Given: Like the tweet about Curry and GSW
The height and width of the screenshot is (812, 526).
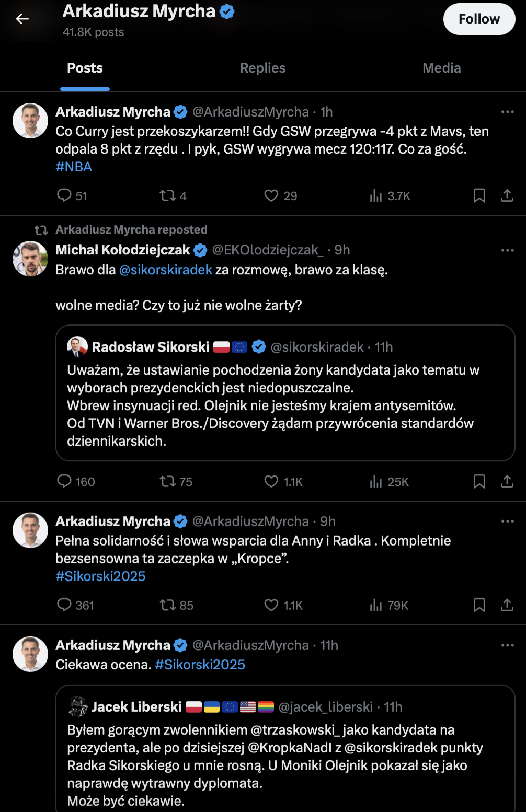Looking at the screenshot, I should click(271, 195).
